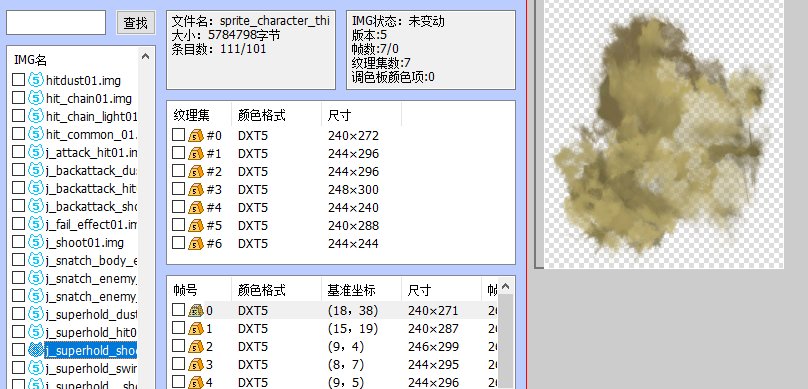Select the j_backattack_sho list item
The image size is (808, 389).
[91, 206]
